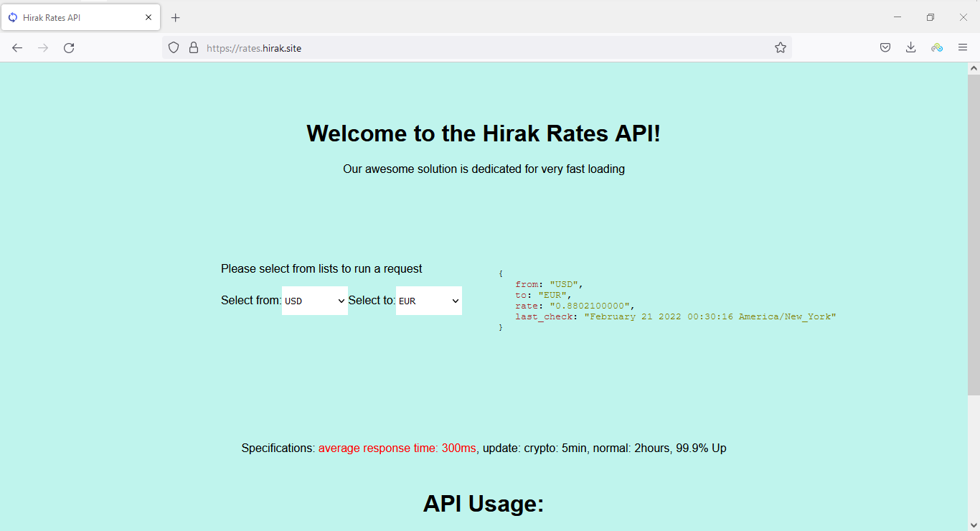Click the padlock site security icon
Screen dimensions: 980x531
pyautogui.click(x=193, y=48)
